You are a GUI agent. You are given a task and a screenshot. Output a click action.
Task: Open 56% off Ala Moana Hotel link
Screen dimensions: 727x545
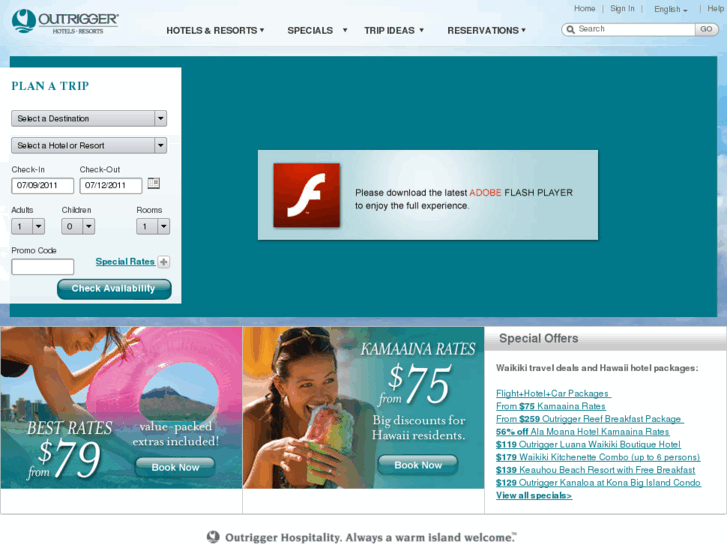tap(583, 432)
